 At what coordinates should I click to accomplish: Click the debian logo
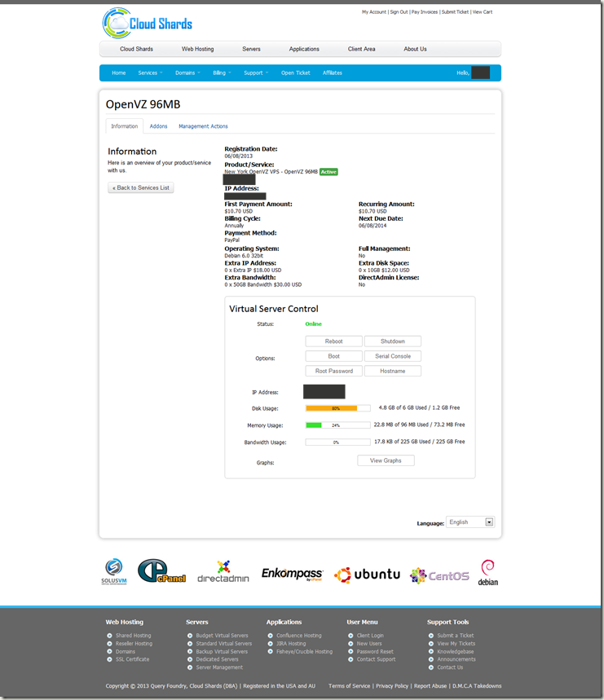click(488, 573)
